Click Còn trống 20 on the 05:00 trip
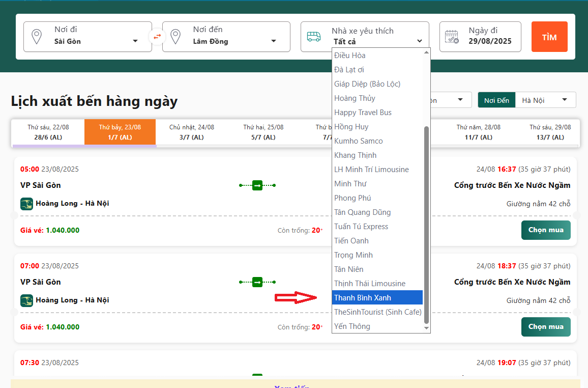The image size is (588, 388). click(300, 230)
